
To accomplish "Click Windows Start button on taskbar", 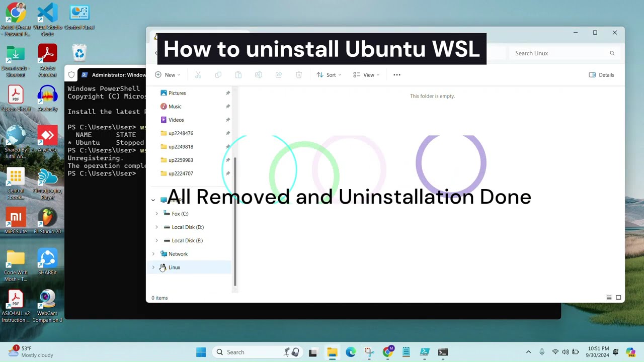I will tap(201, 352).
